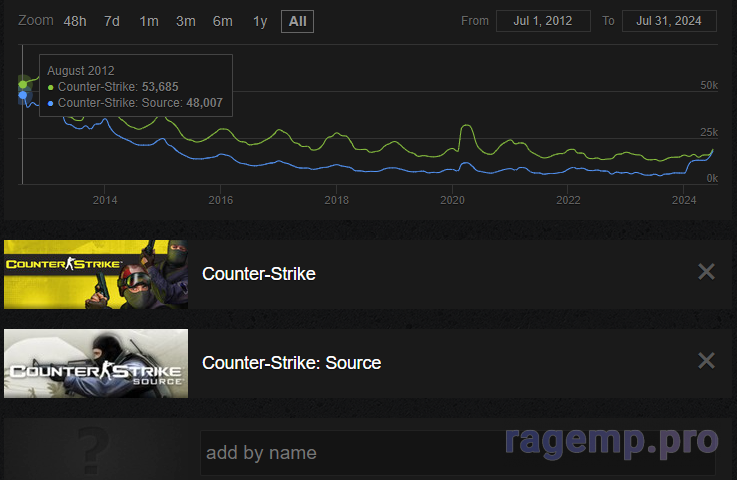Click the 2024 axis label
The height and width of the screenshot is (480, 737).
pos(684,200)
